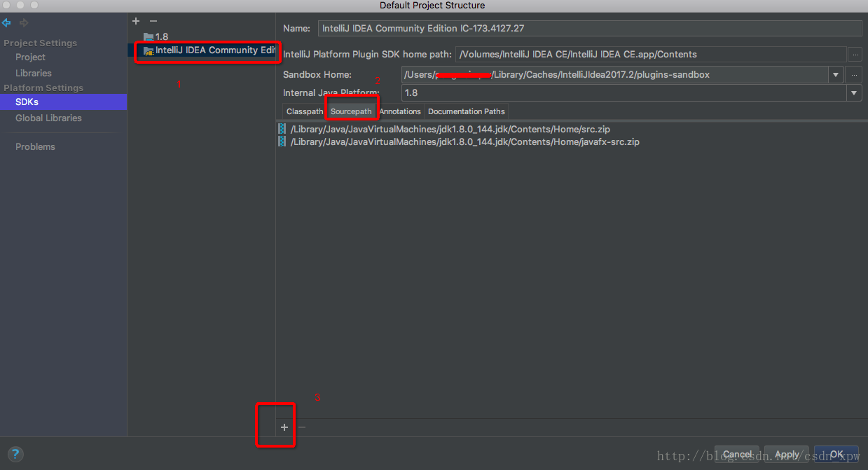868x470 pixels.
Task: Edit the Plugin SDK home path field
Action: click(x=651, y=54)
